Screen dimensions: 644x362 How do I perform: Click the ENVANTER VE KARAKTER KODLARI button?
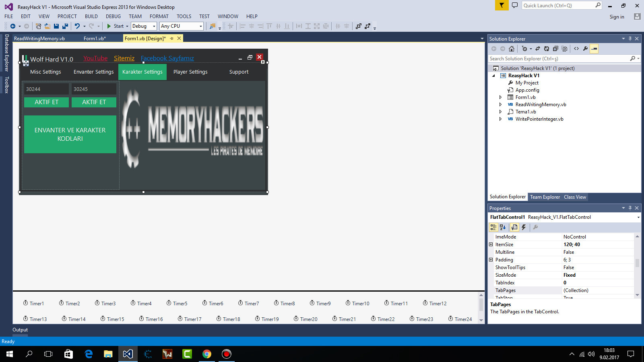point(70,134)
